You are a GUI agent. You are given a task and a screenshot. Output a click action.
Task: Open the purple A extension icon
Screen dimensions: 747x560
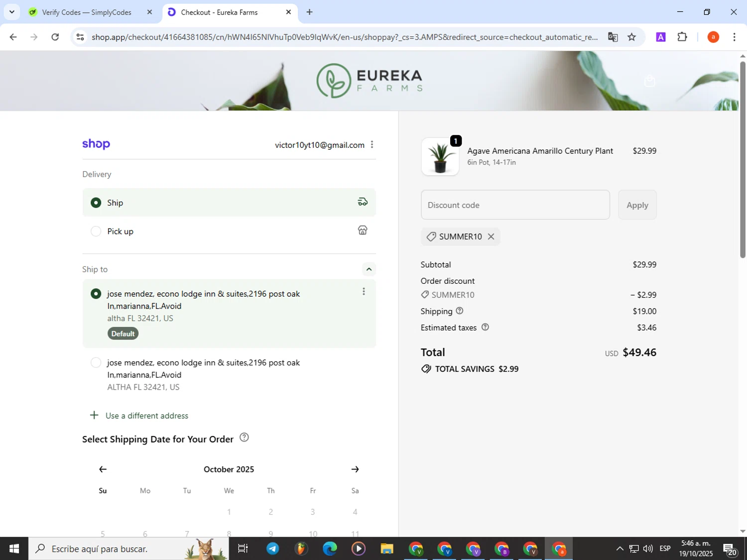click(x=661, y=37)
